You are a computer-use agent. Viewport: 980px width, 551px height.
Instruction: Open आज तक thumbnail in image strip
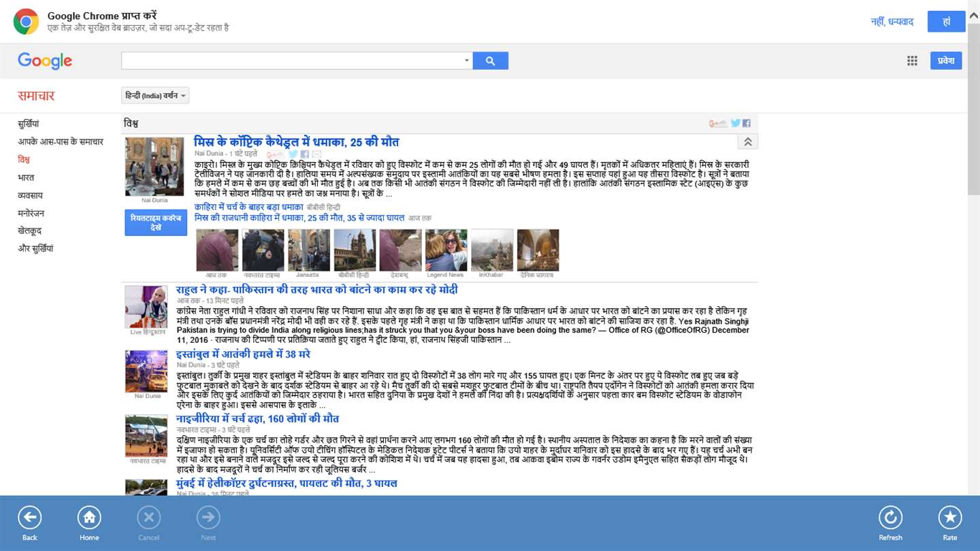[x=217, y=250]
